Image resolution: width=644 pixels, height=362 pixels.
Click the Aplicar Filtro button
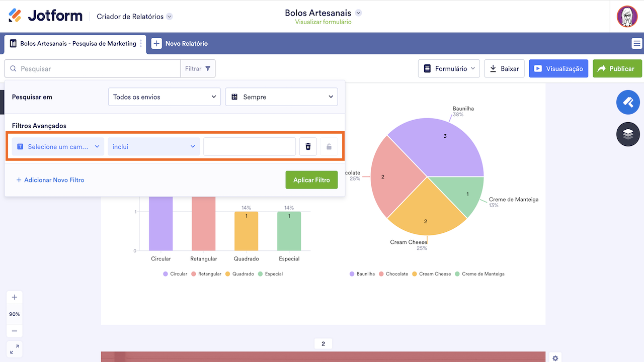tap(311, 179)
